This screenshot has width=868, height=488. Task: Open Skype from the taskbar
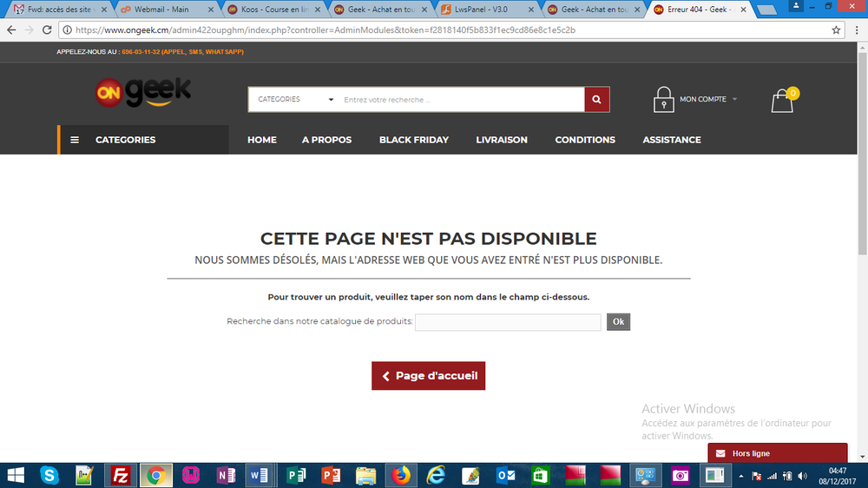coord(49,475)
